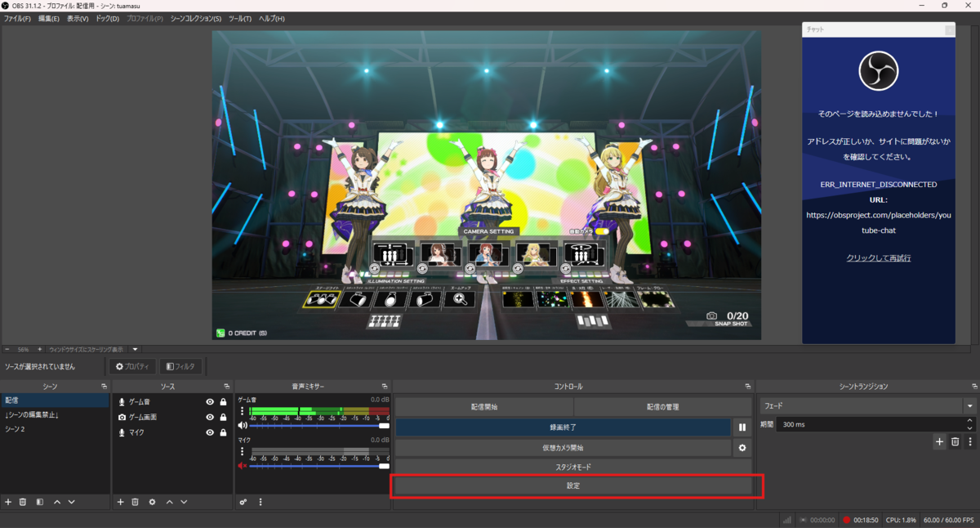
Task: Toggle visibility eye for ゲーム音 source
Action: pos(210,402)
